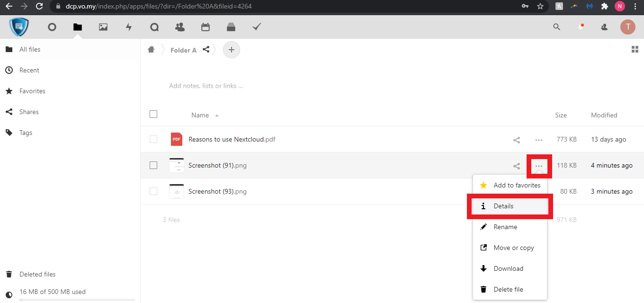644x303 pixels.
Task: Open the Calendar app icon
Action: coord(206,27)
